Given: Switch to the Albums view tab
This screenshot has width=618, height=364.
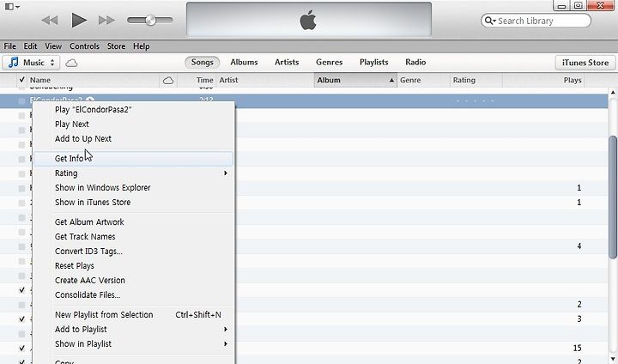Looking at the screenshot, I should click(x=244, y=63).
